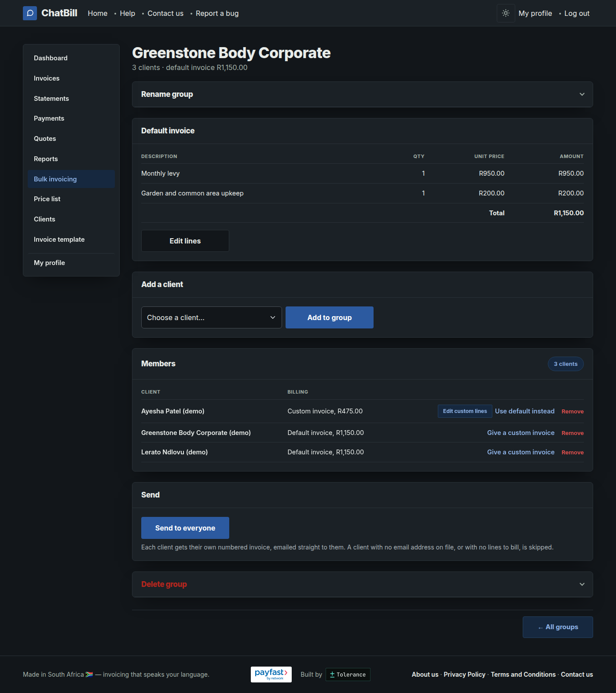Screen dimensions: 616x693
Task: Remove Lerato Ndlovu from the group
Action: pyautogui.click(x=573, y=453)
